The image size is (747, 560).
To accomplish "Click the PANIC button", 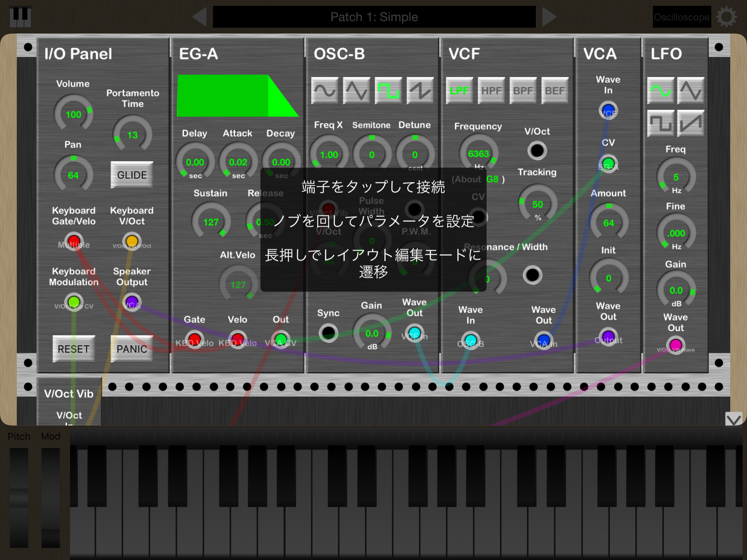I will [x=132, y=349].
